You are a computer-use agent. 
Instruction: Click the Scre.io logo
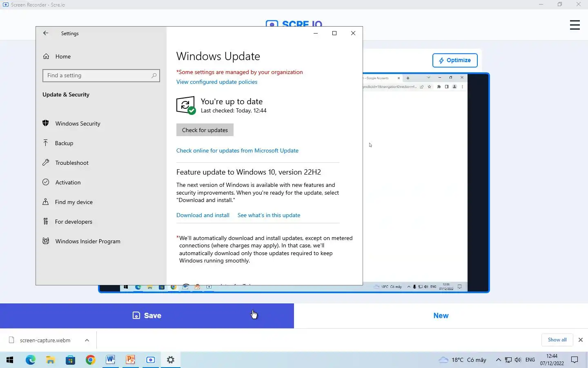(294, 24)
